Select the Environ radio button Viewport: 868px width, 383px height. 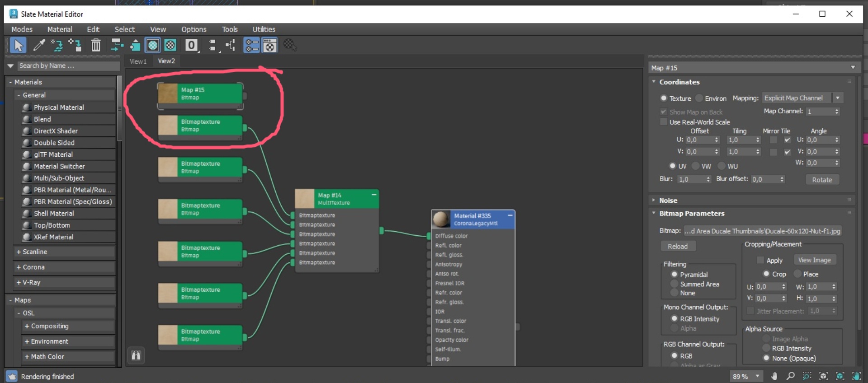699,98
